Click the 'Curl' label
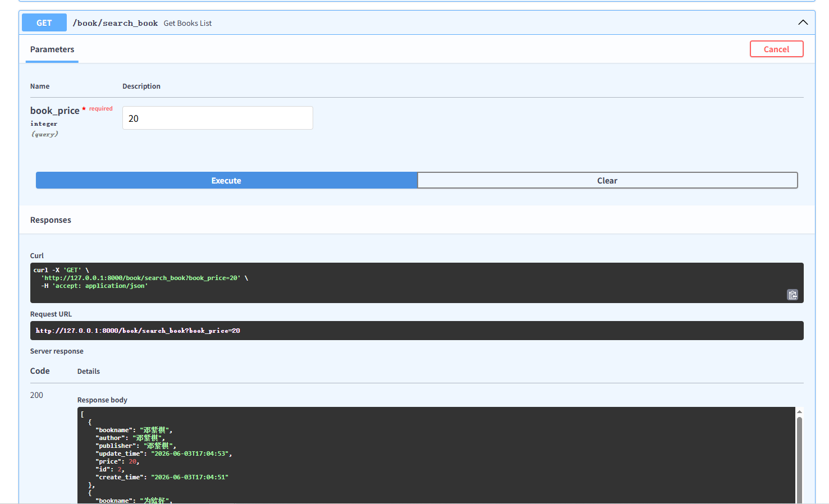 (x=36, y=256)
